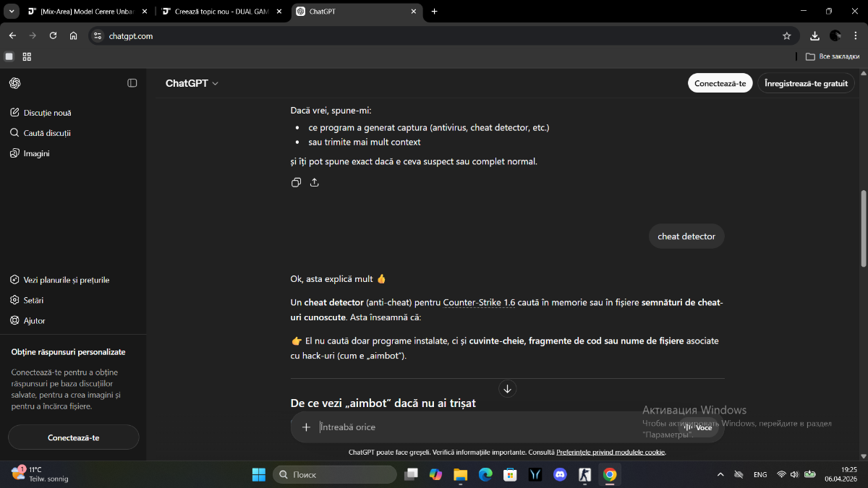Viewport: 868px width, 488px height.
Task: Click the Conectează-te button in header
Action: click(720, 83)
